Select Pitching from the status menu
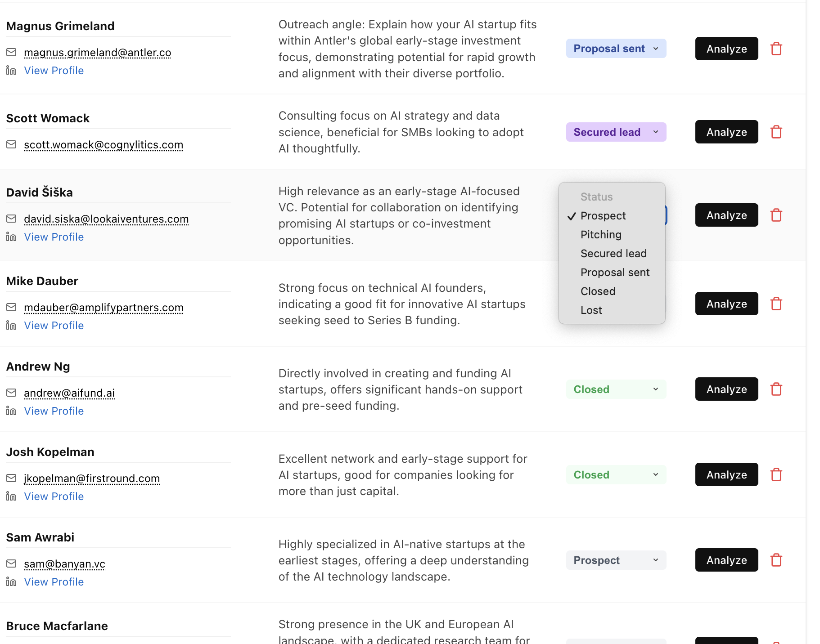The image size is (820, 644). point(601,235)
